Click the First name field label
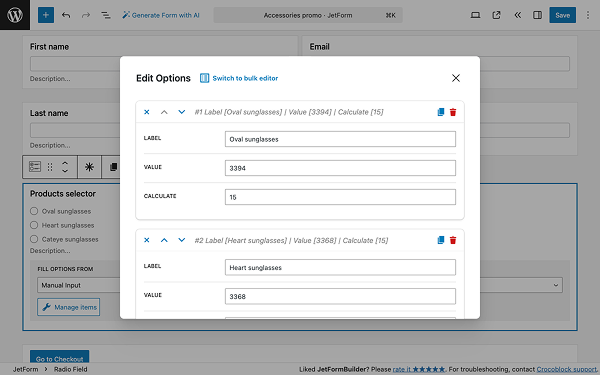 coord(49,47)
